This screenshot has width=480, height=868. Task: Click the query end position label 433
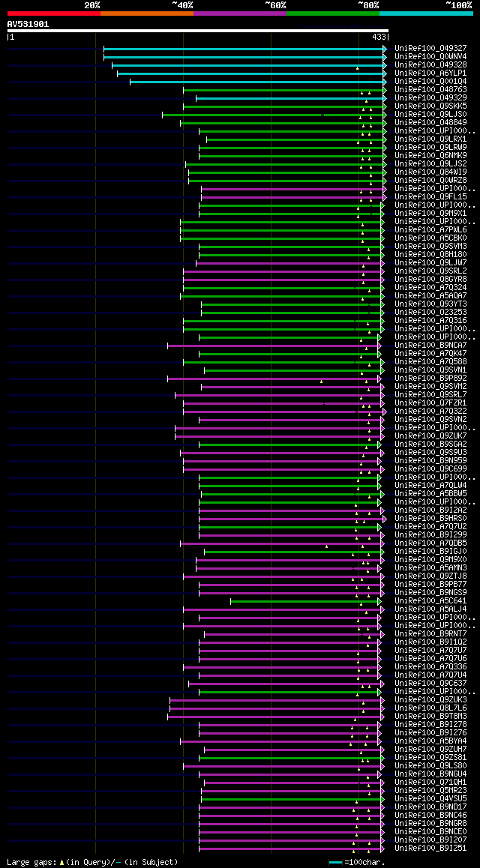tap(379, 37)
